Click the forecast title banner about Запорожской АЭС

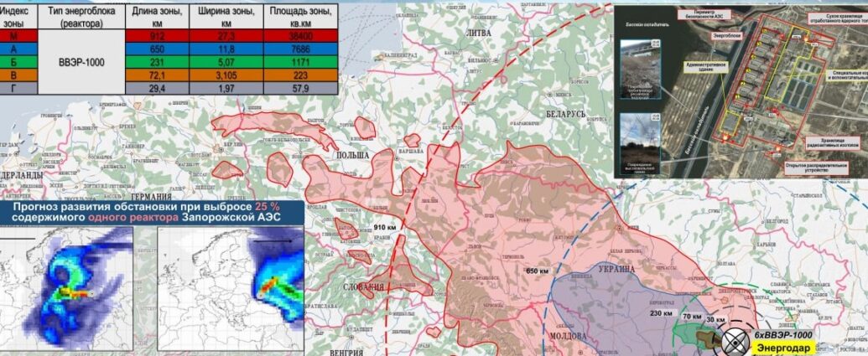click(147, 211)
